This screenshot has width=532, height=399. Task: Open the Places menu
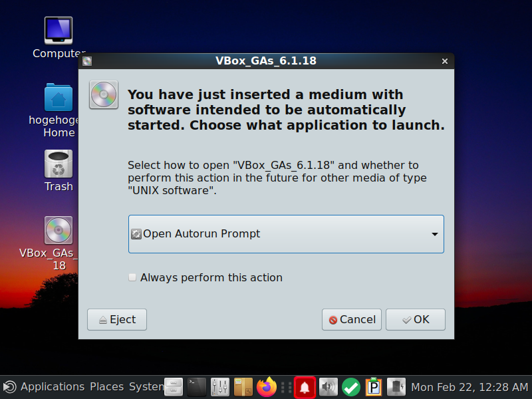(x=106, y=387)
